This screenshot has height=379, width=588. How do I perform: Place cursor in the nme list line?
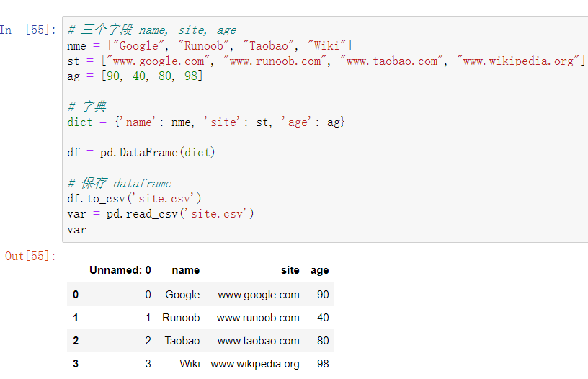point(209,45)
